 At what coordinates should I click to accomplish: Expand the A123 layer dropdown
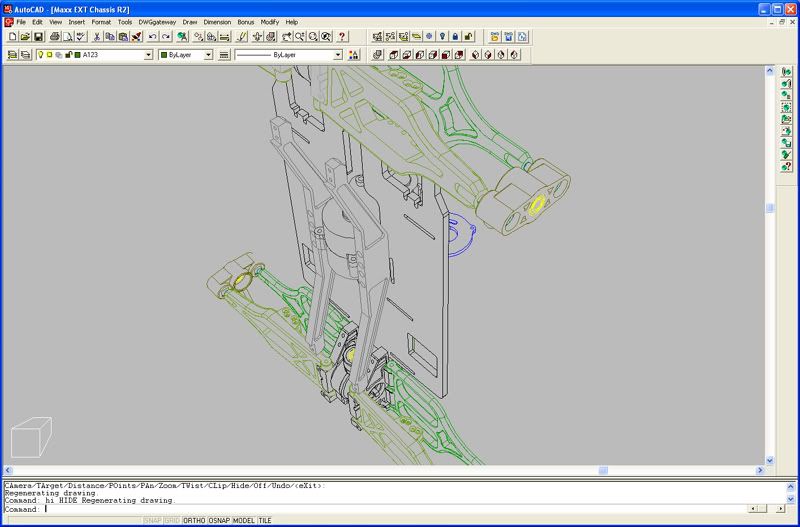147,55
